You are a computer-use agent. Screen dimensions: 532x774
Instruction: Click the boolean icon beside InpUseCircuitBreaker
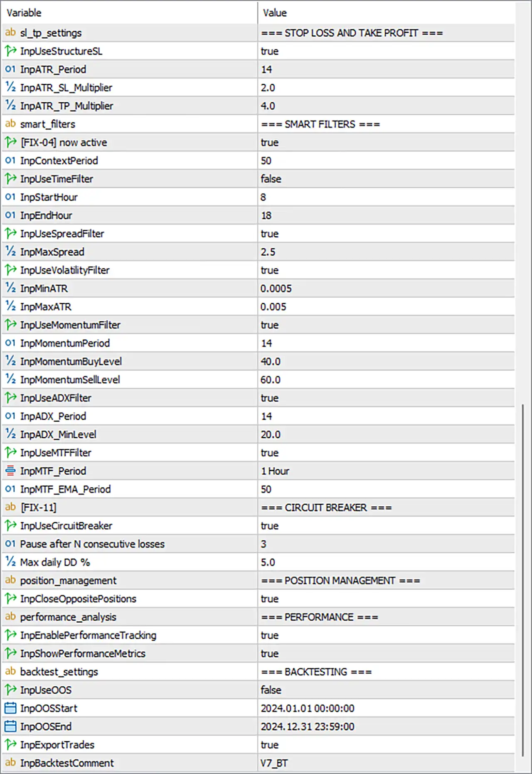coord(10,525)
